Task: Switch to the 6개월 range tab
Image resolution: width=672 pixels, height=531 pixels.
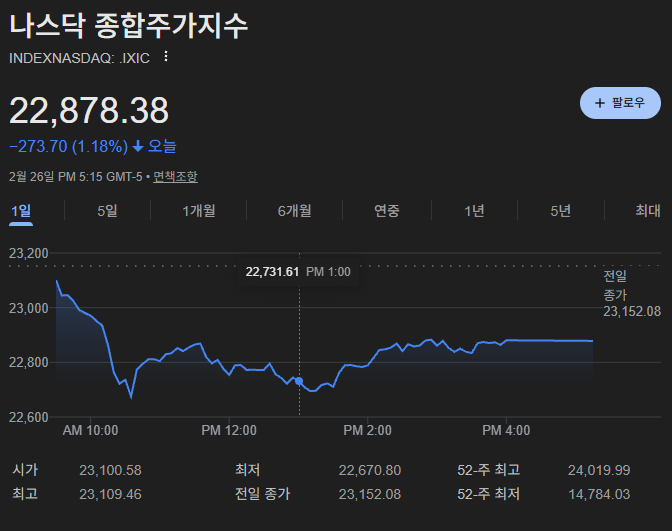Action: tap(294, 210)
